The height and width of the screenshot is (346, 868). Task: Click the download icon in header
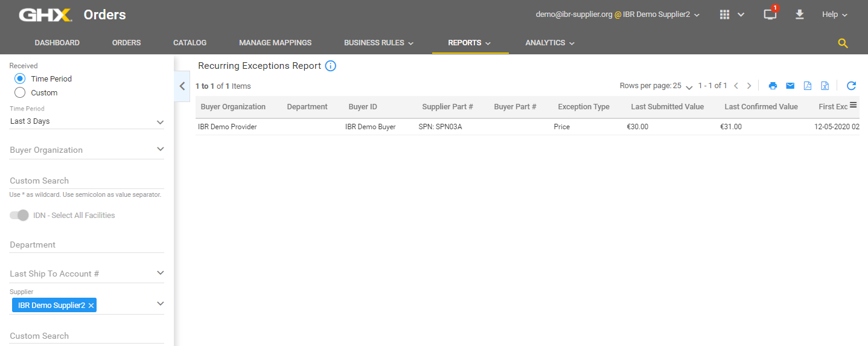800,14
